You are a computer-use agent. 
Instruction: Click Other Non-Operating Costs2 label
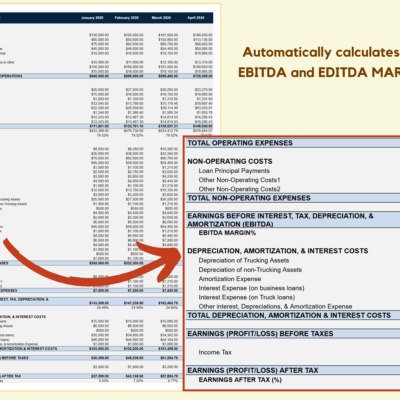[x=239, y=189]
